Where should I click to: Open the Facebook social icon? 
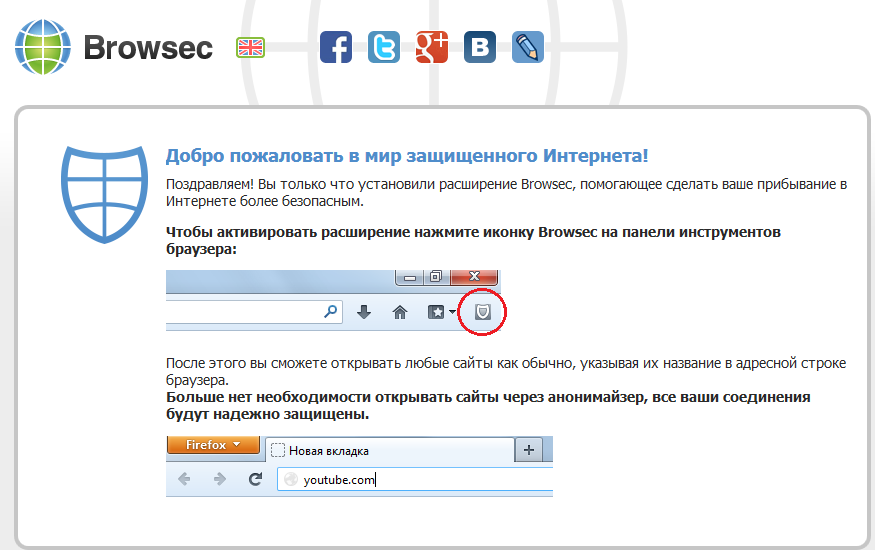click(x=336, y=47)
